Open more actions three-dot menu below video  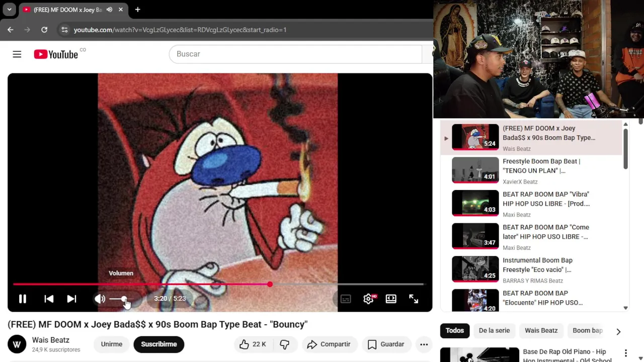pos(424,344)
